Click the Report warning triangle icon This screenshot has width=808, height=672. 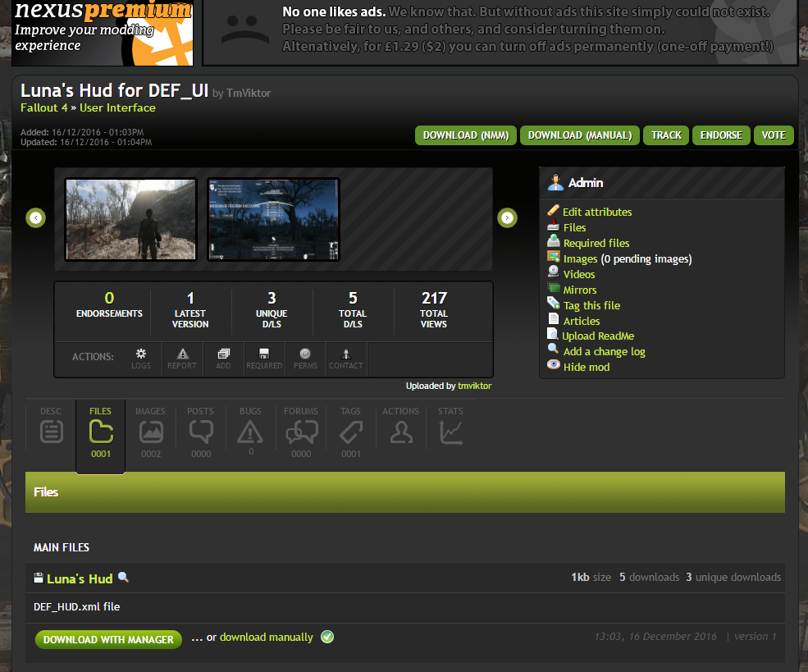click(182, 354)
